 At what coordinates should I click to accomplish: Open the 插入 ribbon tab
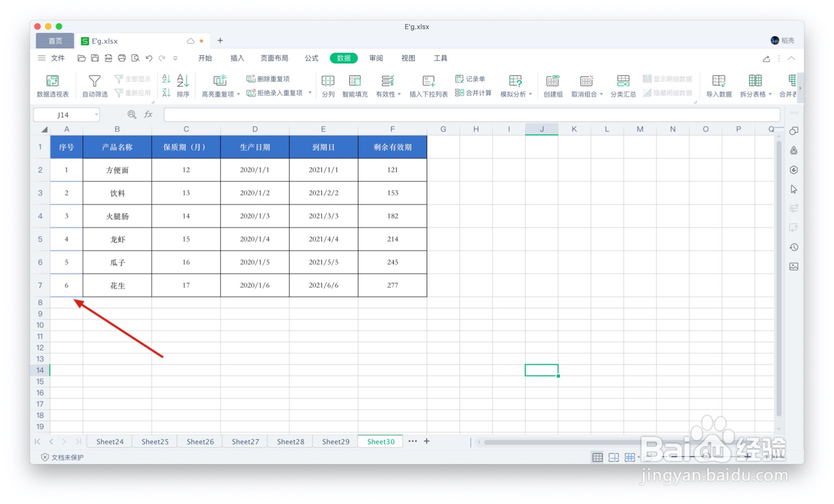(x=237, y=58)
